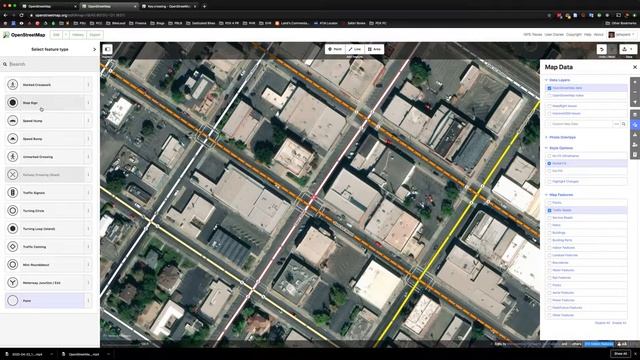Open the Copyright link
Screen dimensions: 640x360
tap(573, 35)
